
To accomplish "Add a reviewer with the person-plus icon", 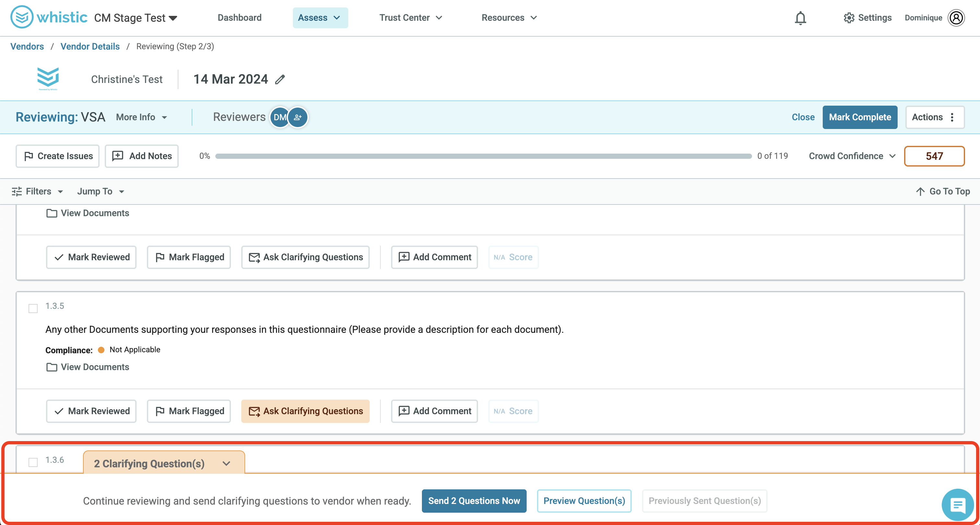I will pyautogui.click(x=298, y=117).
